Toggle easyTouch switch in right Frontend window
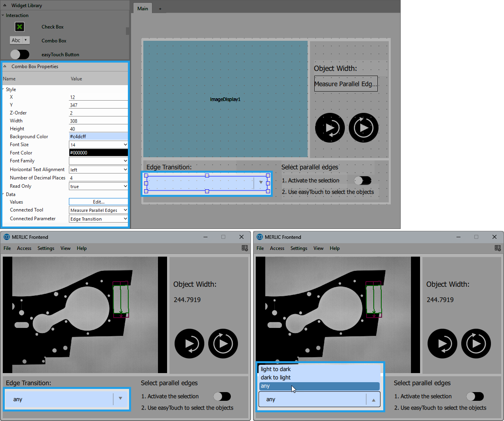The height and width of the screenshot is (421, 504). pyautogui.click(x=475, y=396)
